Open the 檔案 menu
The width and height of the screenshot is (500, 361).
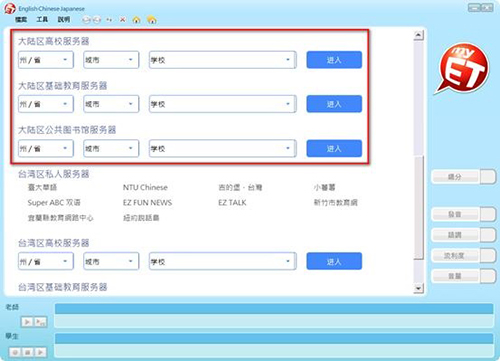pos(21,20)
